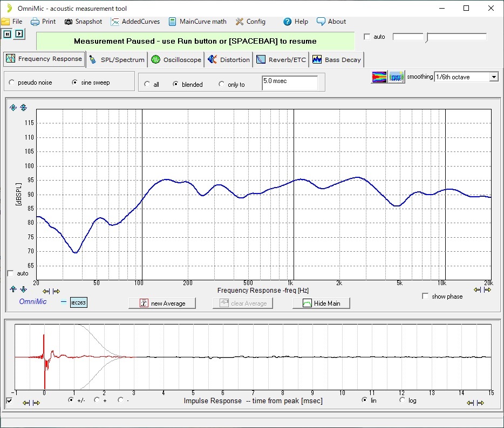Open the smoothing dropdown

(x=494, y=77)
